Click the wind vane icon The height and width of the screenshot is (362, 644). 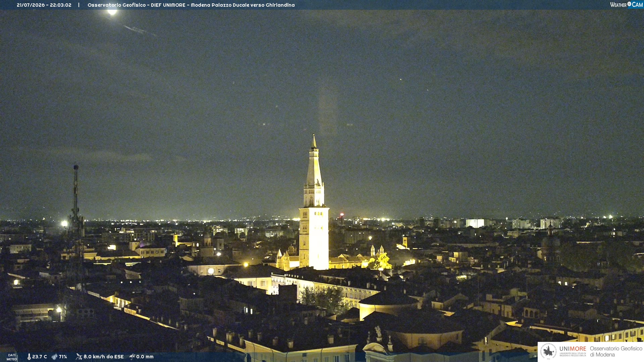pos(79,357)
